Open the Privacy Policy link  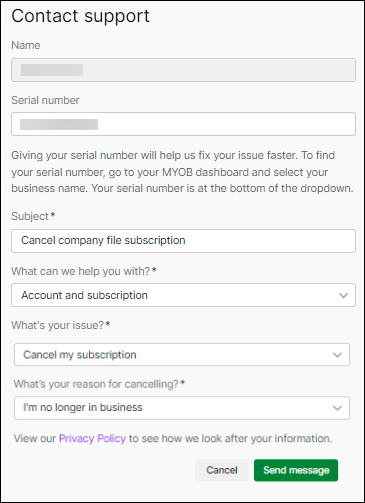92,438
